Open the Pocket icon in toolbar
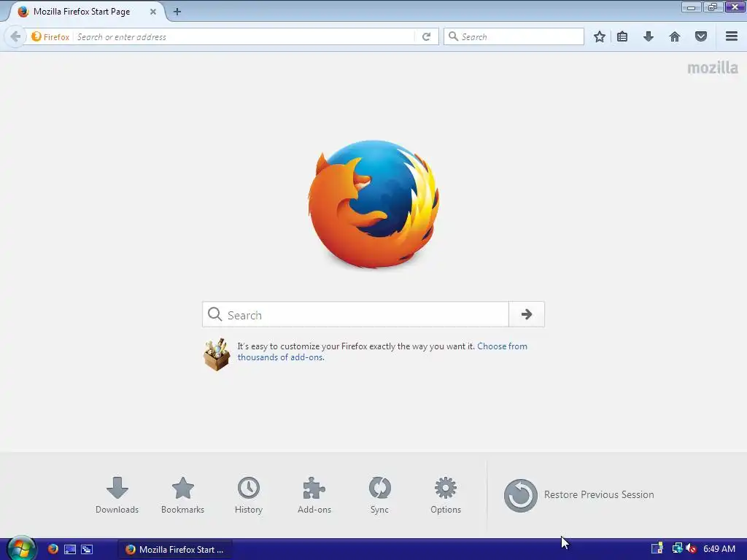Image resolution: width=747 pixels, height=560 pixels. pos(701,36)
